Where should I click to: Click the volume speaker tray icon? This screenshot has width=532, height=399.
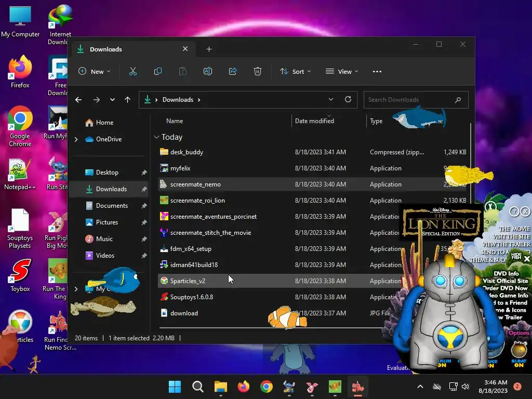tap(465, 387)
